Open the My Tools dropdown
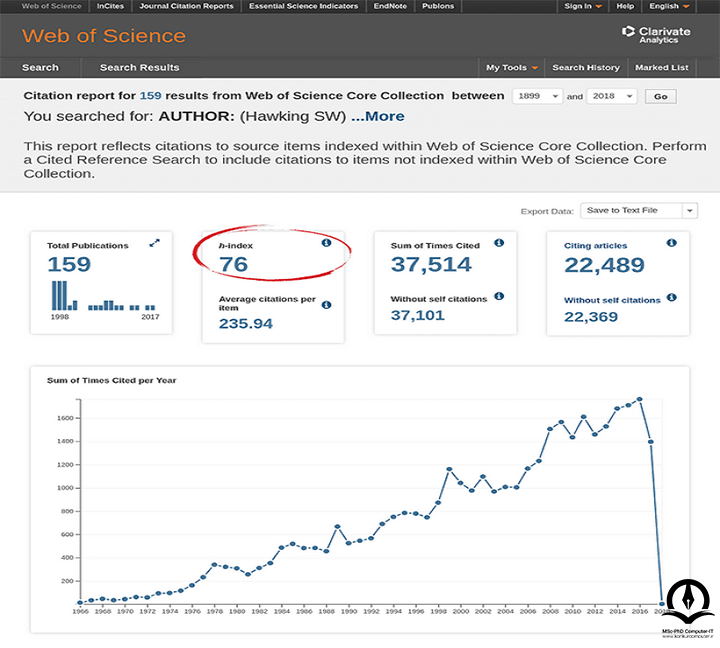Viewport: 720px width, 648px height. (x=512, y=68)
